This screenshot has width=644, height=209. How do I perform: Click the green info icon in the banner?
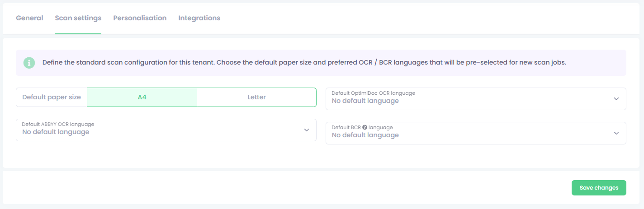pyautogui.click(x=29, y=63)
